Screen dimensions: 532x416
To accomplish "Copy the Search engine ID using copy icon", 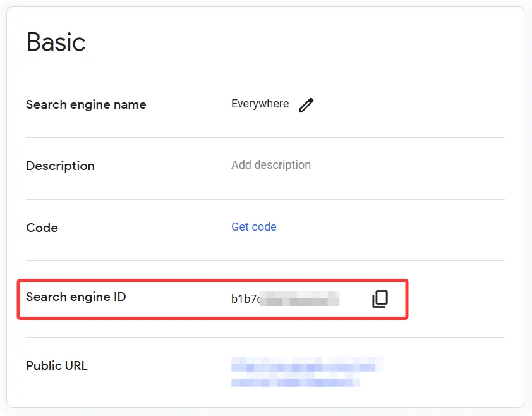I will coord(380,298).
